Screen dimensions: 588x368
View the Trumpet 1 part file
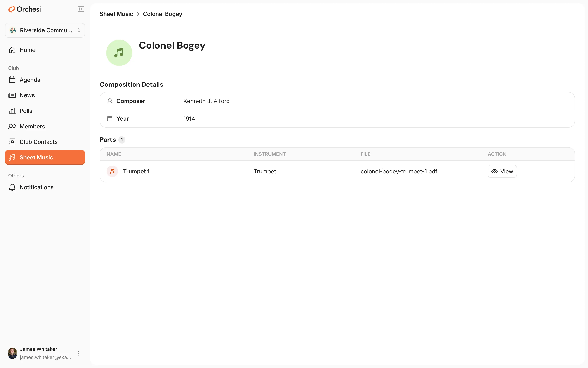pyautogui.click(x=502, y=171)
